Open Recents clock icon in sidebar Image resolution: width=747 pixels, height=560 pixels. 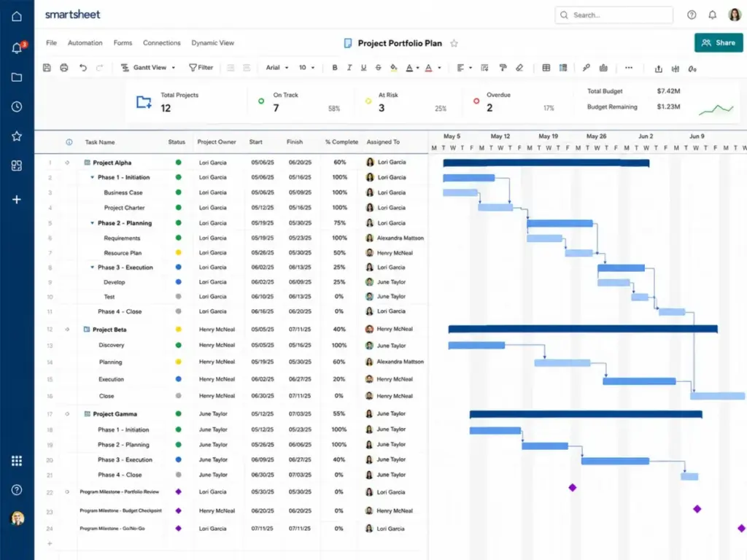click(17, 106)
